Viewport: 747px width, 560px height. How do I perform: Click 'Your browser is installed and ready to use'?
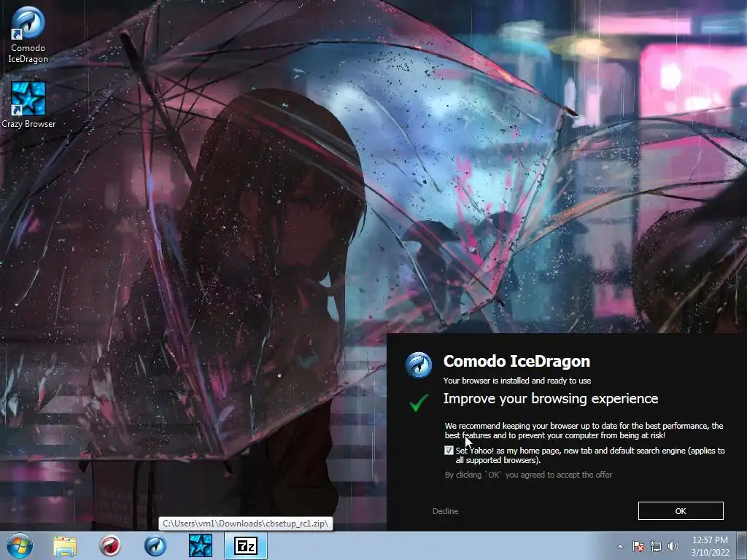[x=517, y=381]
